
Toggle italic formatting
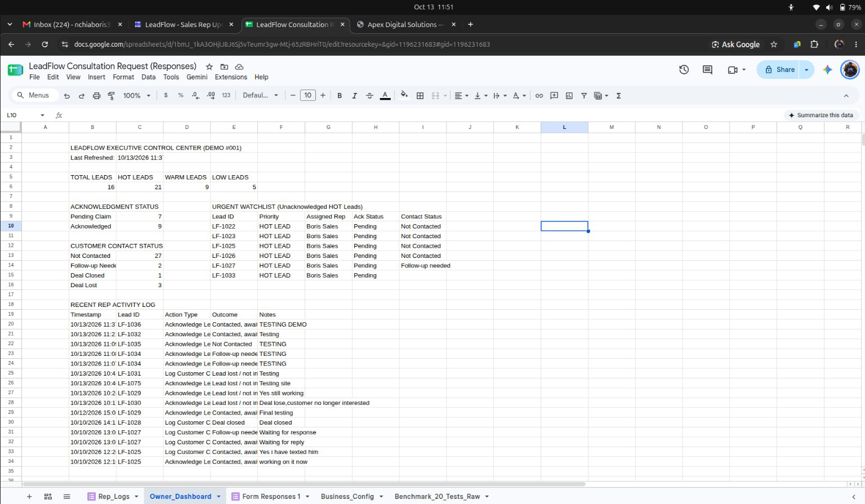click(x=354, y=96)
